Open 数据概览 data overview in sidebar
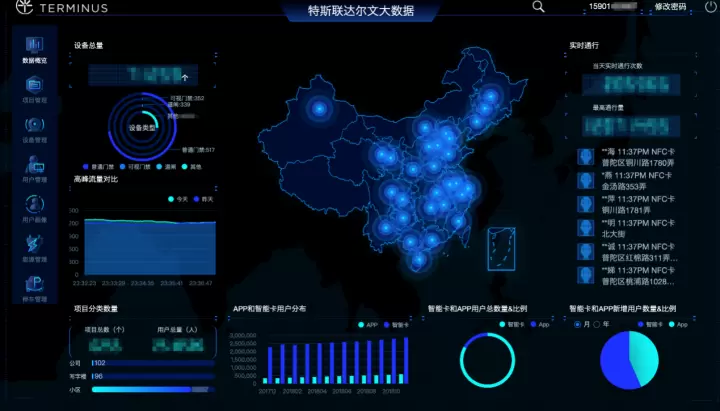This screenshot has width=720, height=411. click(34, 50)
